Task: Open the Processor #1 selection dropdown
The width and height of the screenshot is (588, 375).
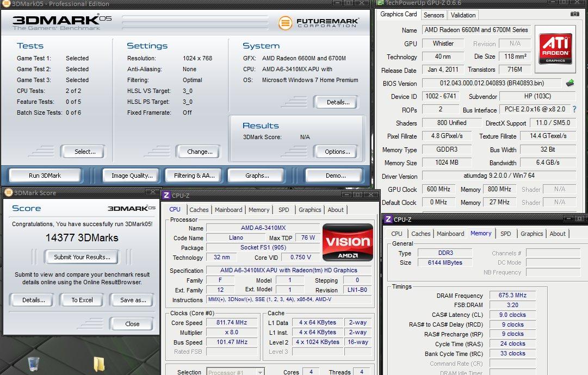Action: [x=236, y=372]
